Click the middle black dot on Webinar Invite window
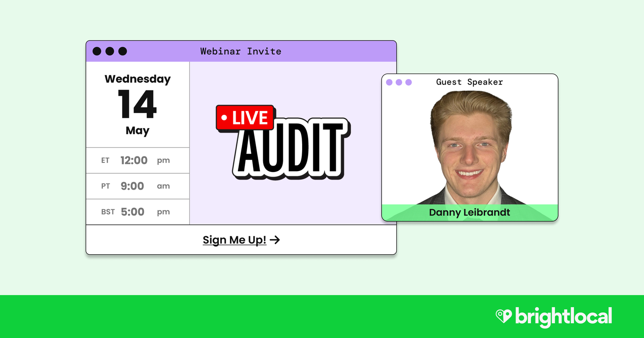 [109, 51]
